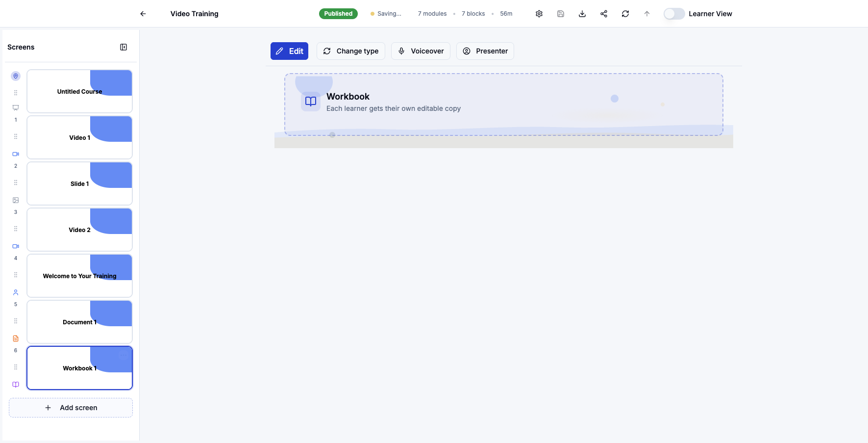This screenshot has width=868, height=443.
Task: Select the person icon beside Welcome to Your Training
Action: pos(15,292)
